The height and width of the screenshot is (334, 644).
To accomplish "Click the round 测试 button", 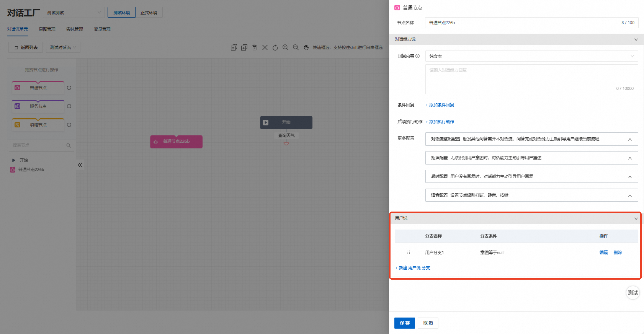I will click(633, 293).
